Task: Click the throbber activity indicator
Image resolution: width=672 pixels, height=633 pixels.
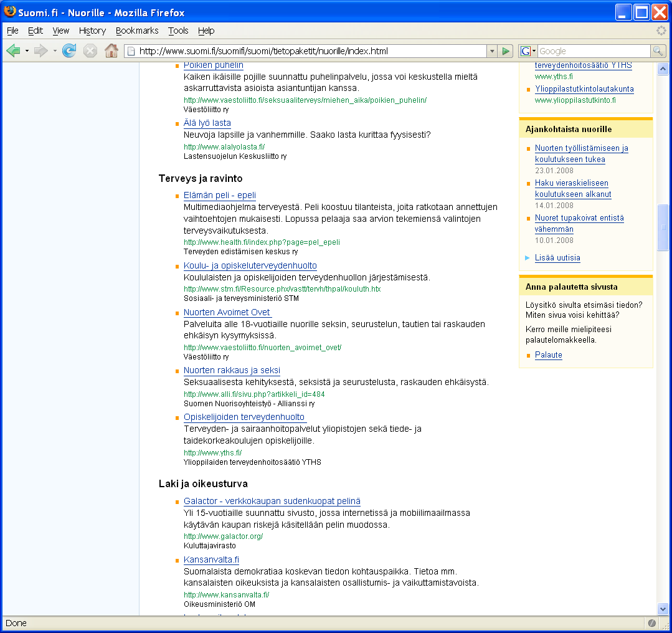Action: (x=661, y=31)
